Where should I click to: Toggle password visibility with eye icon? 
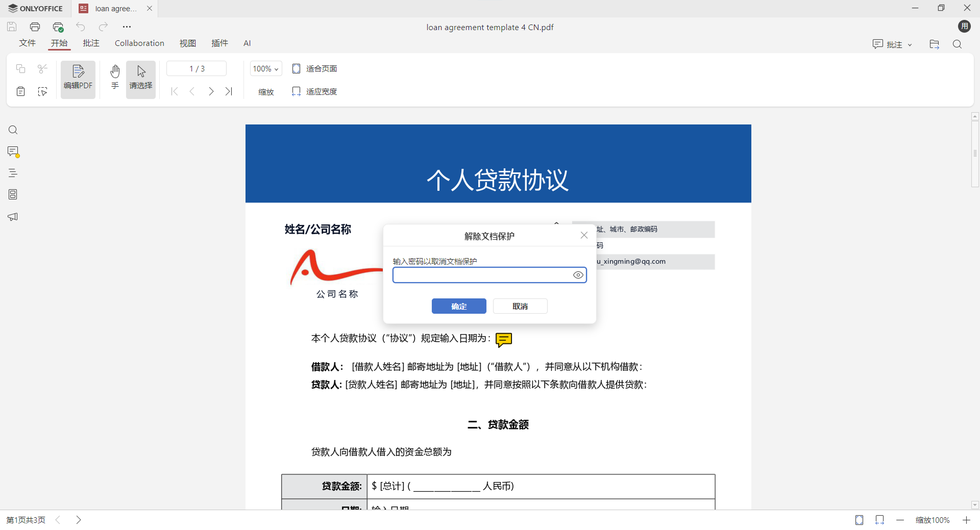(x=578, y=275)
